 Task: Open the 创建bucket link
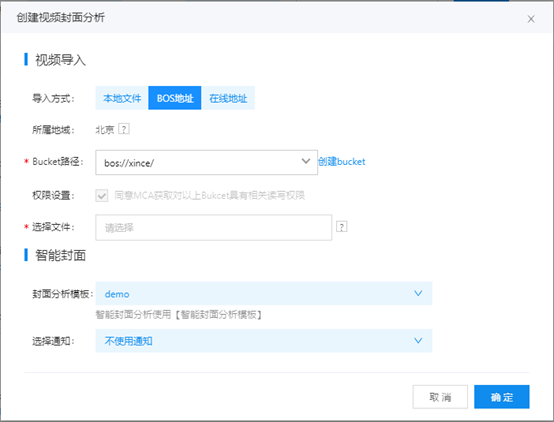click(x=342, y=162)
